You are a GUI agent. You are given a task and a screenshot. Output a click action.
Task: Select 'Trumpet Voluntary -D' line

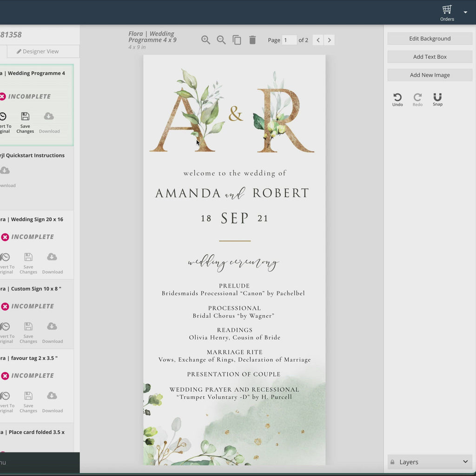[x=234, y=397]
